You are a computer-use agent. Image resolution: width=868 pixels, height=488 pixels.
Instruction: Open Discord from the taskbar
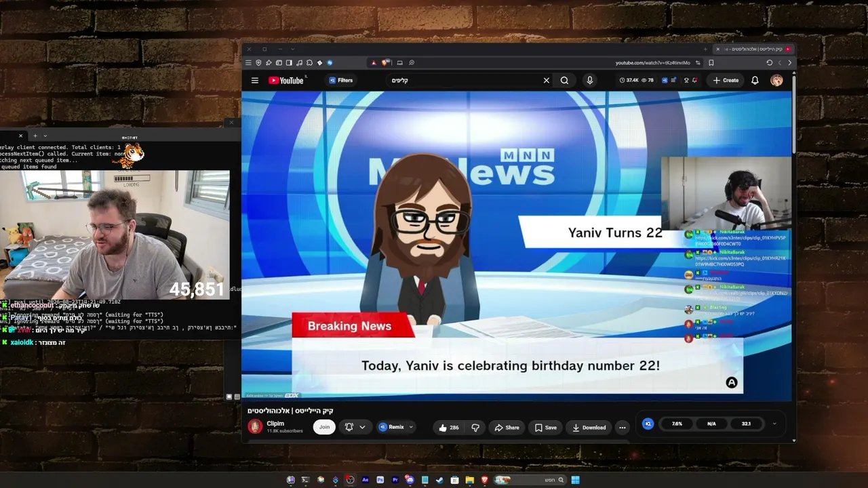410,480
